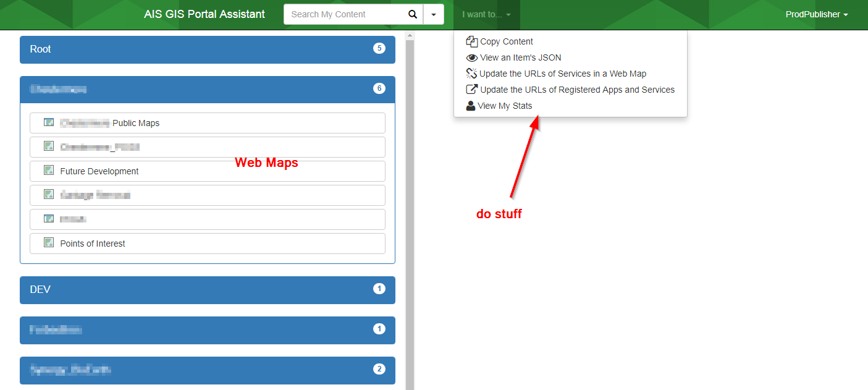The height and width of the screenshot is (390, 868).
Task: Open the search options dropdown caret
Action: [x=434, y=14]
